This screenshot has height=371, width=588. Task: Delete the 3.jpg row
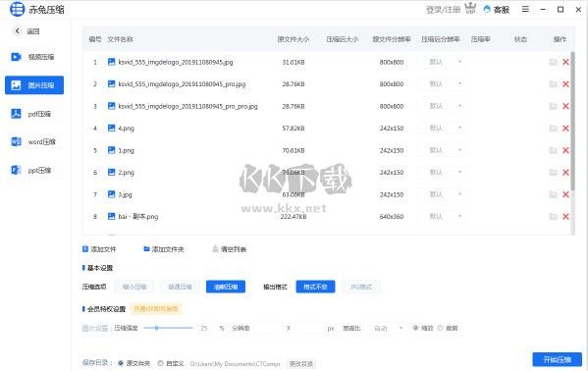point(565,194)
